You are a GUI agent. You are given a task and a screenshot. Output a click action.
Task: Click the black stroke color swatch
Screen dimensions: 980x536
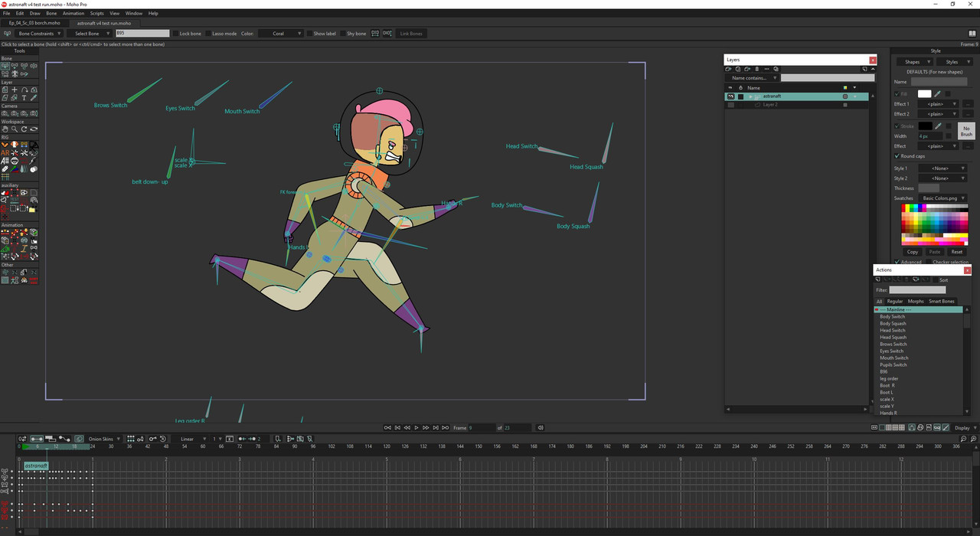coord(925,126)
